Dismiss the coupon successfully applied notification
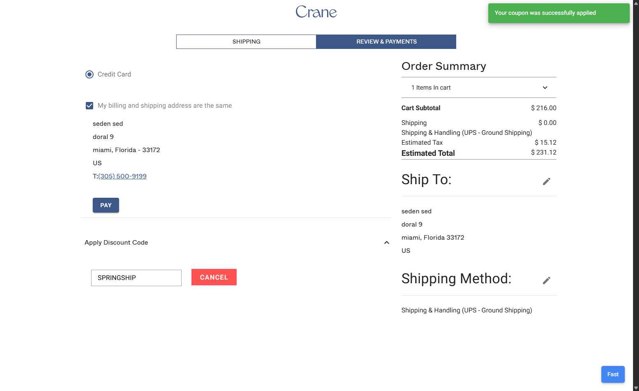 coord(559,13)
